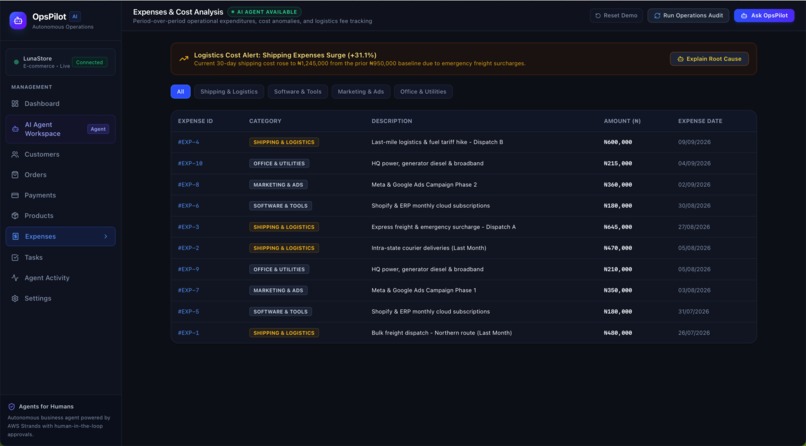Open expense link #EXP-7

pos(189,290)
